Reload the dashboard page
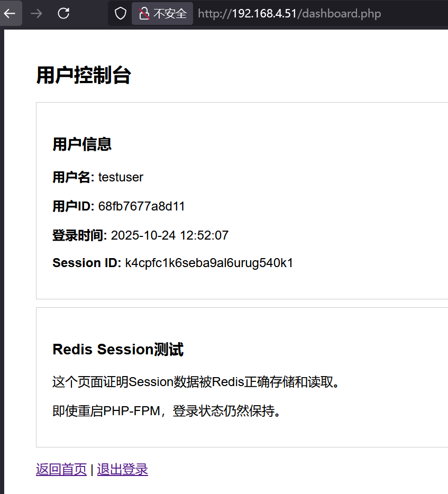The height and width of the screenshot is (494, 448). (63, 13)
